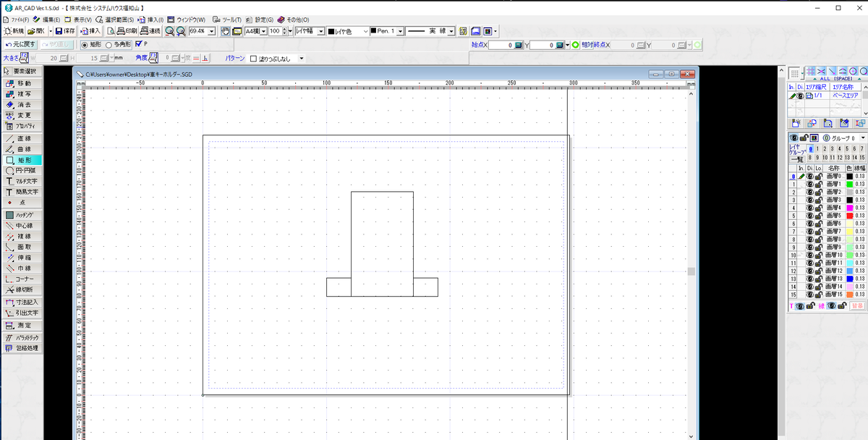Screen dimensions: 868x440
Task: Select the コーナー corner tool
Action: coord(22,279)
